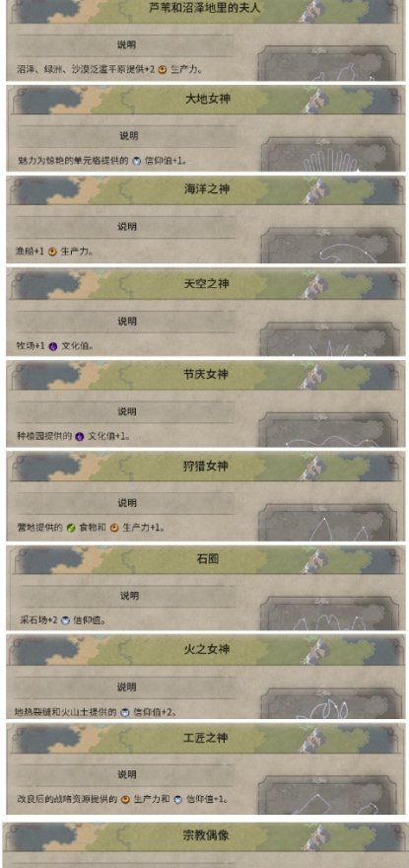
Task: Click the culture icon in the 节庆女神 description
Action: point(80,436)
